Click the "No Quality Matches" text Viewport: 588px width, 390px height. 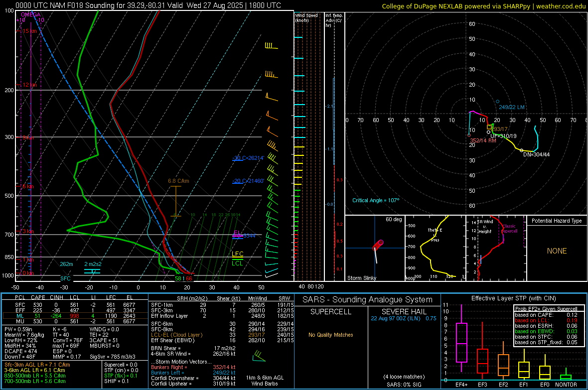(331, 335)
